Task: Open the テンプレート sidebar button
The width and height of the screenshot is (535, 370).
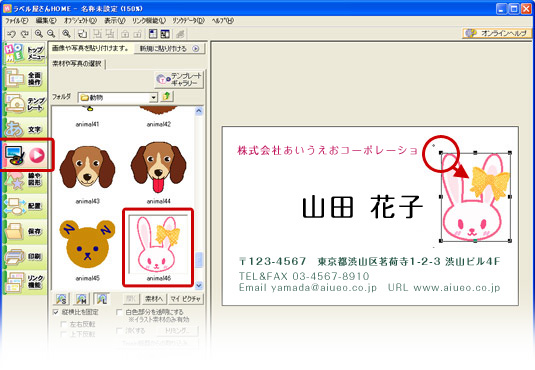Action: 25,103
